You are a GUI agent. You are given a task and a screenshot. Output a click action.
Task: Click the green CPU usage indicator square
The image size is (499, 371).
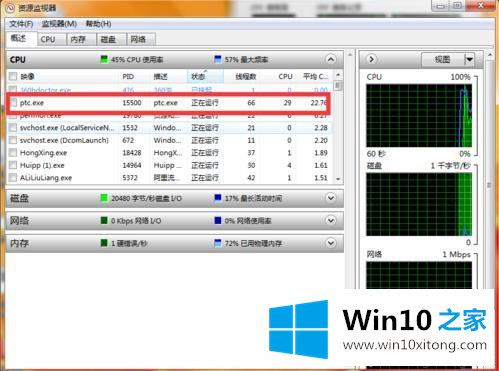104,60
